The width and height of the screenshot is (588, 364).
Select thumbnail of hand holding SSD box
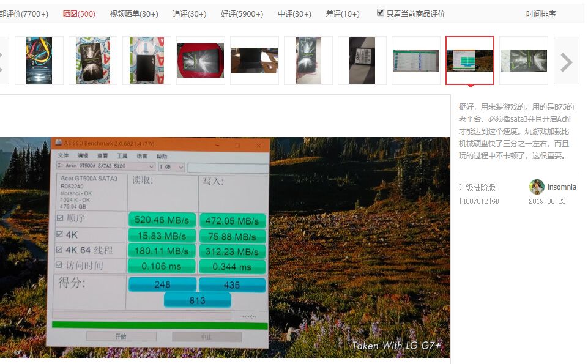[x=308, y=61]
